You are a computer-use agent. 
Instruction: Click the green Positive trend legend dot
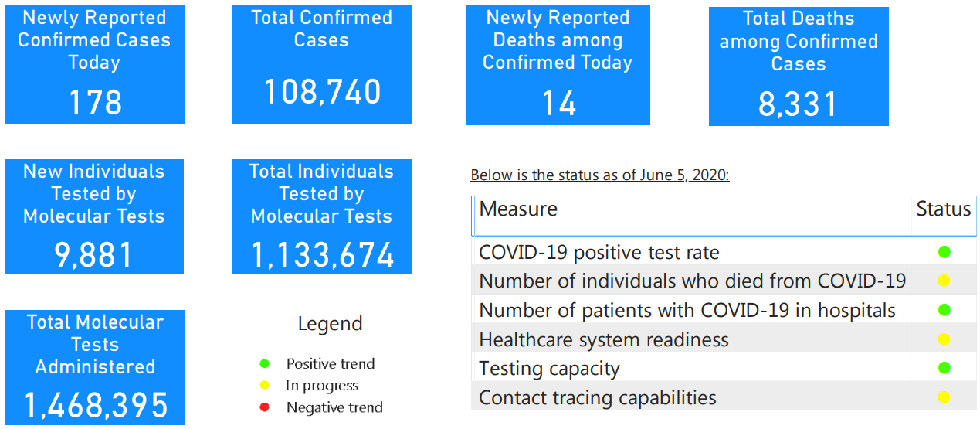click(265, 363)
